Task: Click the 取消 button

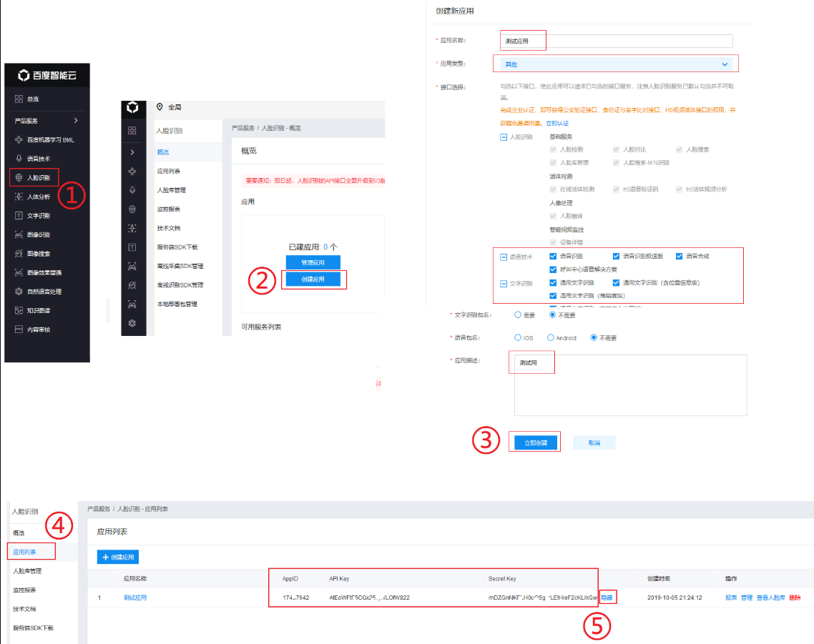Action: point(594,442)
